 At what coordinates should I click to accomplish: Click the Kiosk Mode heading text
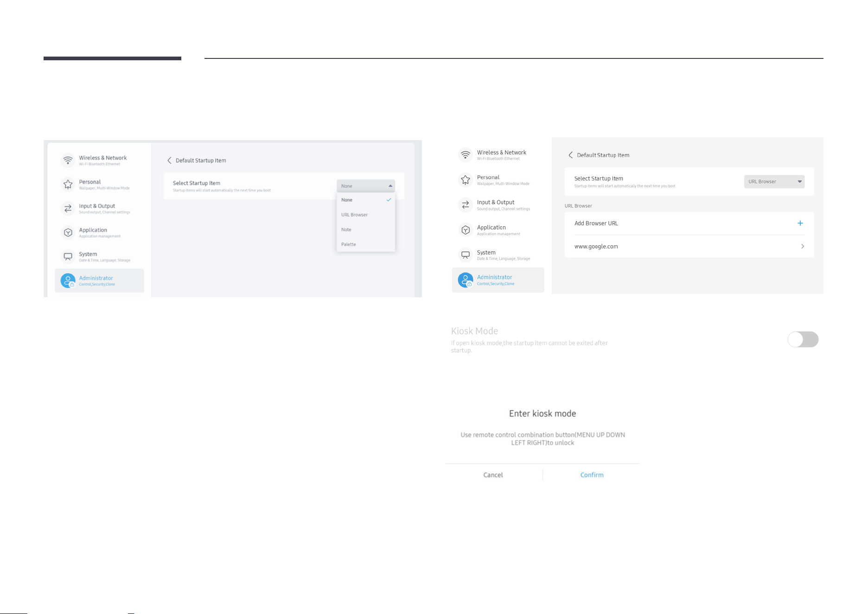(x=474, y=331)
